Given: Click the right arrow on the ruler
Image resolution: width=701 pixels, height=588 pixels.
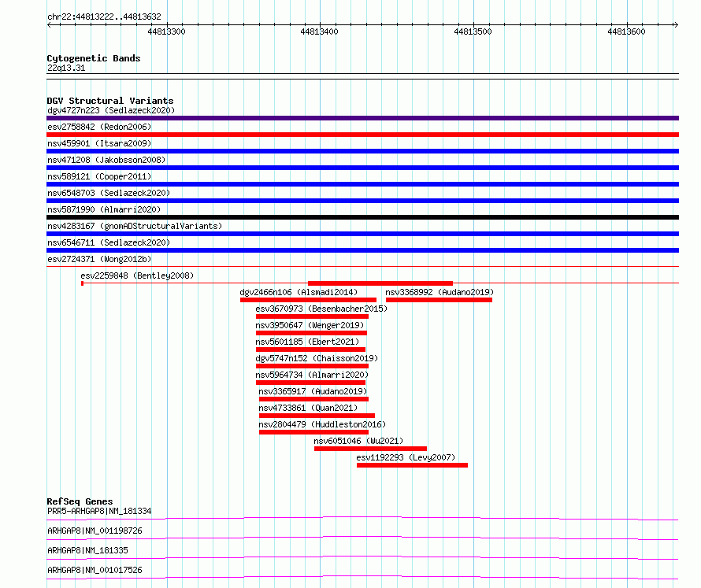Looking at the screenshot, I should tap(677, 24).
